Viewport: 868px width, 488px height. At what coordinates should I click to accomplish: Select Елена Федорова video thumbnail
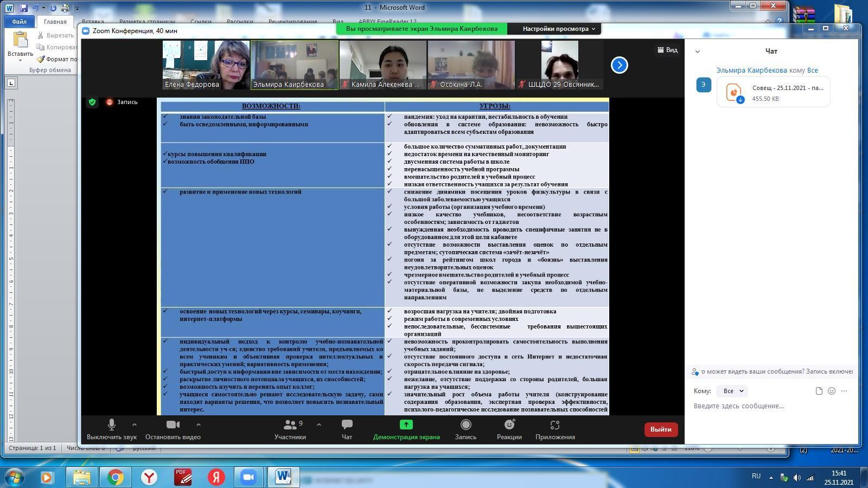point(206,65)
